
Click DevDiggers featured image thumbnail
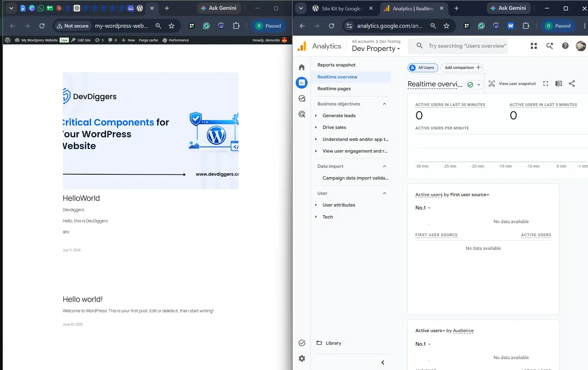tap(151, 131)
